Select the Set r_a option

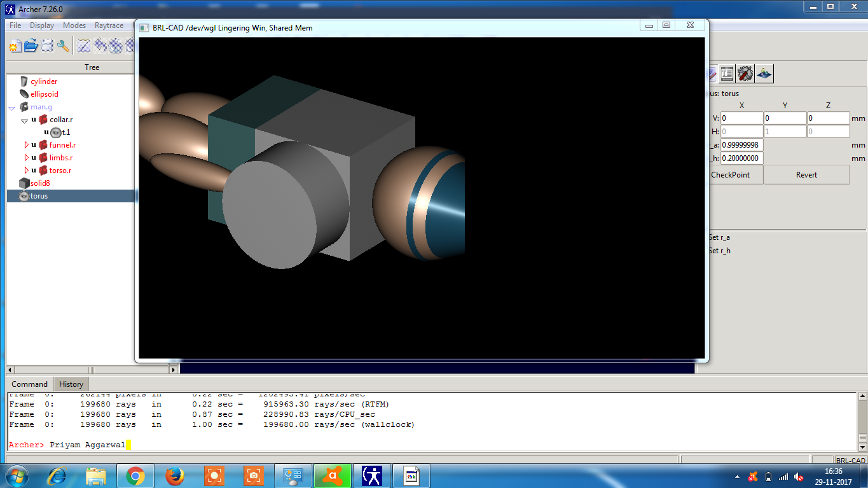pos(719,237)
